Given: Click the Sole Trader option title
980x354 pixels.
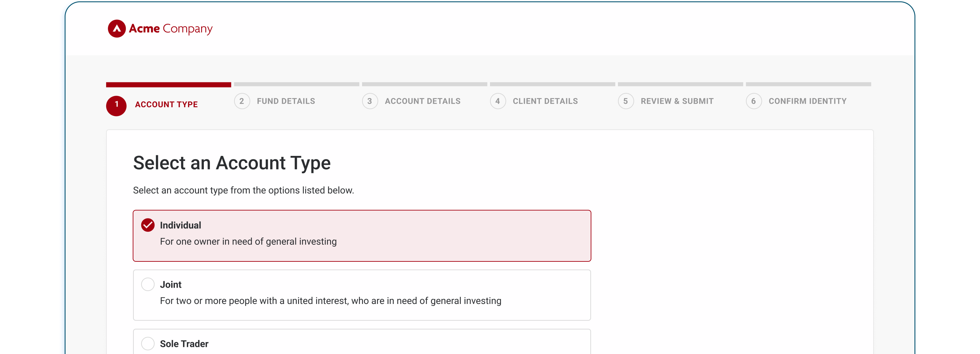Looking at the screenshot, I should click(184, 344).
